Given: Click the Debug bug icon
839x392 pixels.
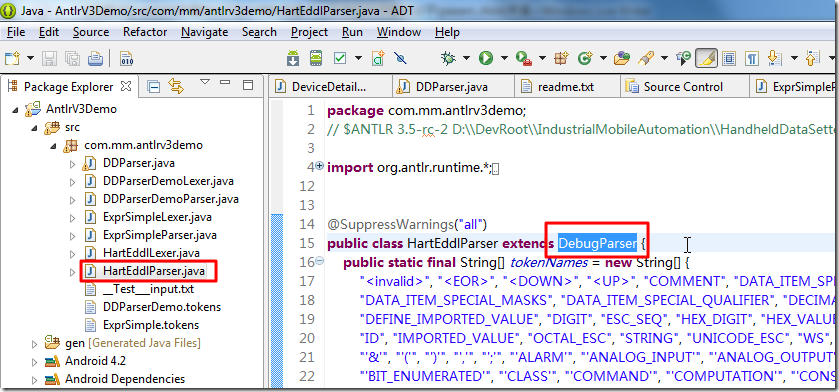Looking at the screenshot, I should pyautogui.click(x=448, y=58).
